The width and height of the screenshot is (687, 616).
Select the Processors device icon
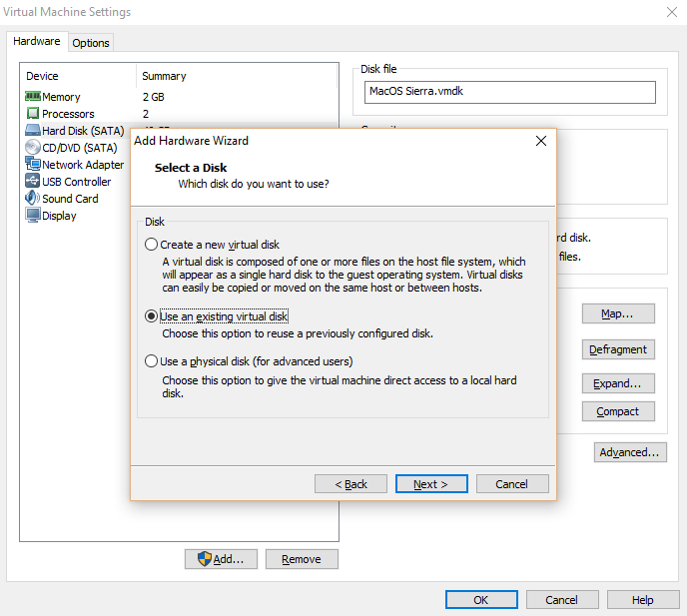tap(33, 114)
